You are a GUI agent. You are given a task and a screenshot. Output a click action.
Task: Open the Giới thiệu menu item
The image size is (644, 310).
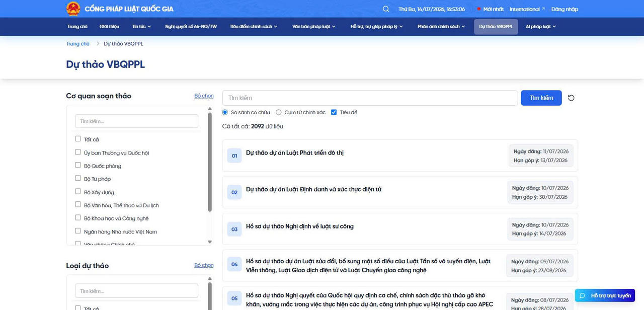pos(109,27)
